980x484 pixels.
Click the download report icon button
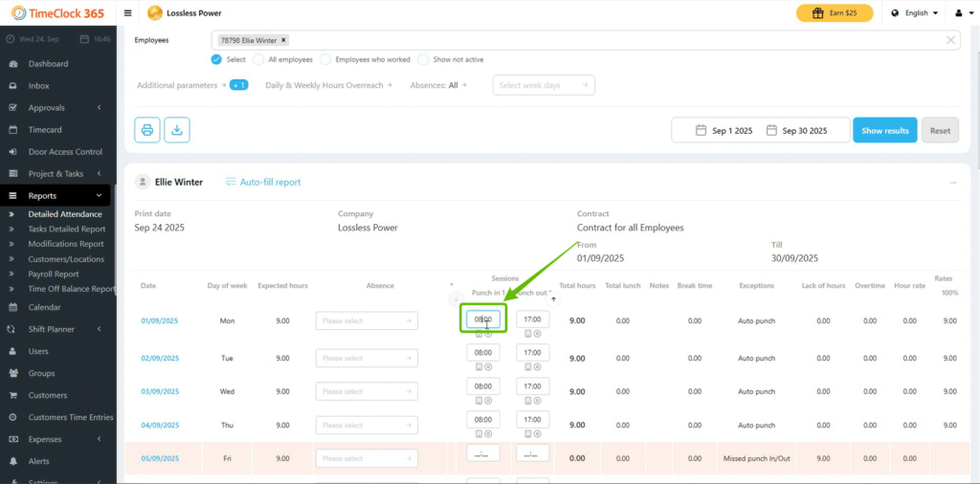(177, 130)
